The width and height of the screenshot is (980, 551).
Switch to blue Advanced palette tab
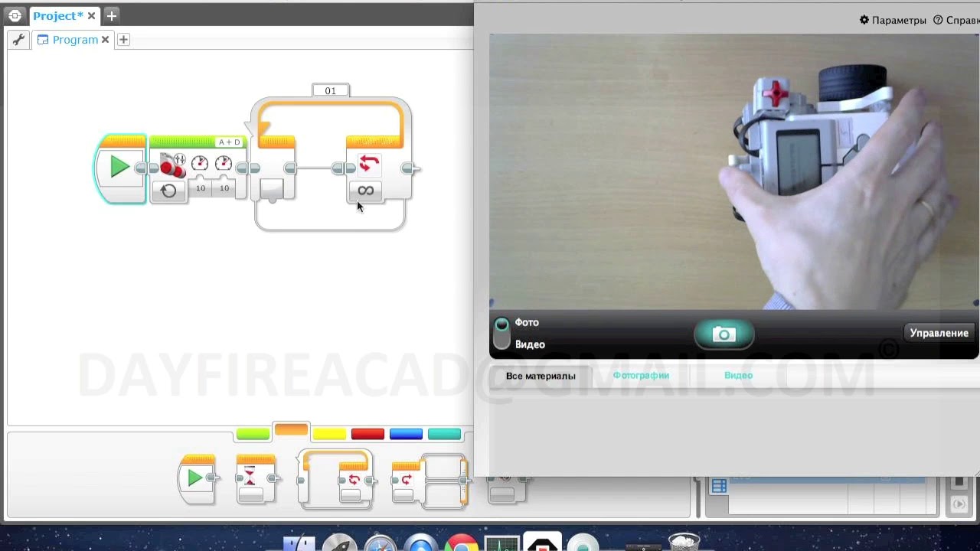coord(406,434)
